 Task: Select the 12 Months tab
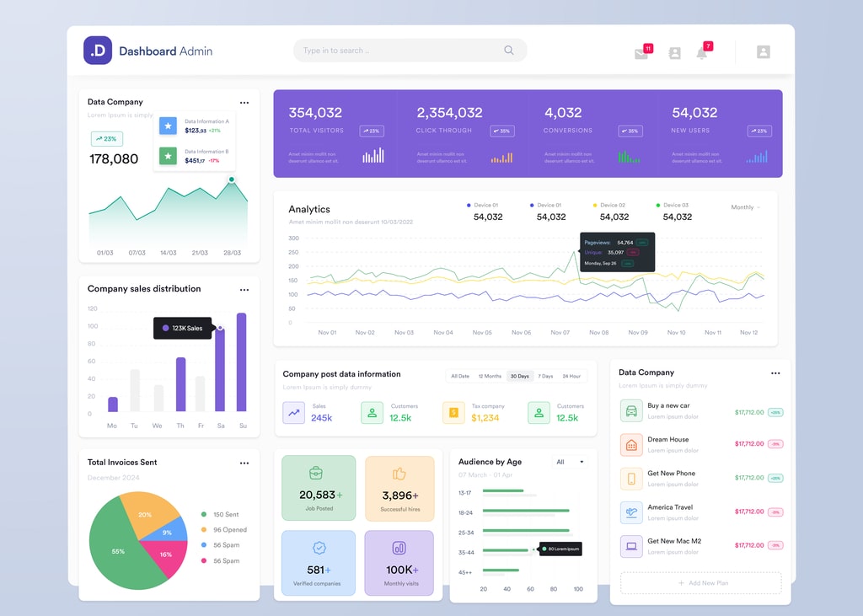click(490, 376)
